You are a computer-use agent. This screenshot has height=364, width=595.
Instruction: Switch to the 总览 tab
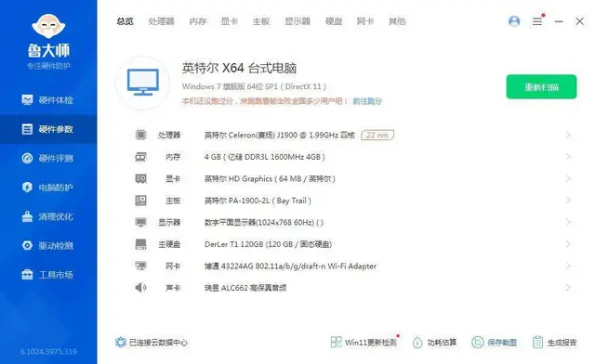click(x=126, y=21)
